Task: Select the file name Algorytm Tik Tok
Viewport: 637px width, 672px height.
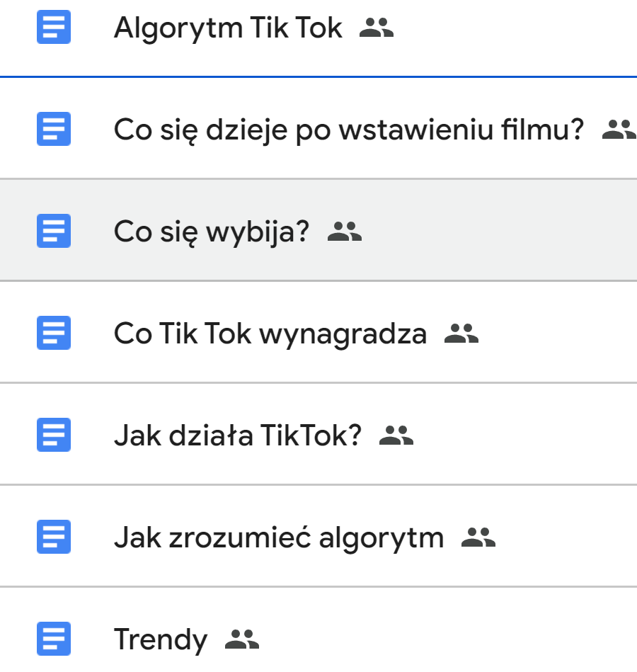Action: pyautogui.click(x=228, y=28)
